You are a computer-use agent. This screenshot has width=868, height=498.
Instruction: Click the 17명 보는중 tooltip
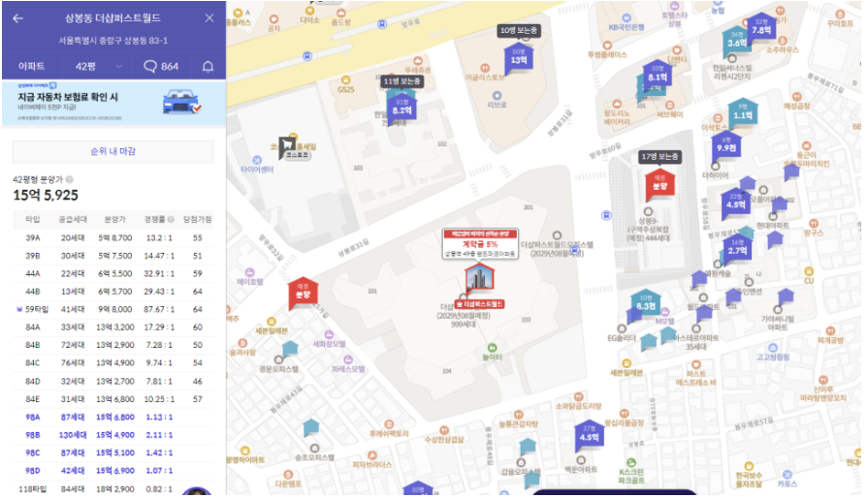pos(659,157)
